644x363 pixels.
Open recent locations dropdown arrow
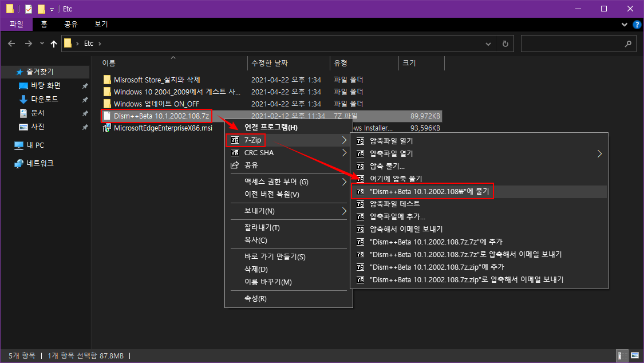(42, 44)
